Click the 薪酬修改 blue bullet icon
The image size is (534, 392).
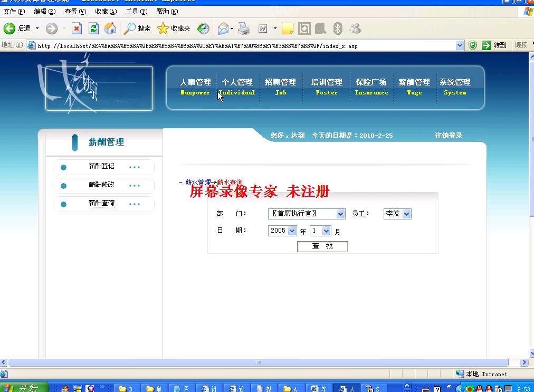tap(63, 186)
